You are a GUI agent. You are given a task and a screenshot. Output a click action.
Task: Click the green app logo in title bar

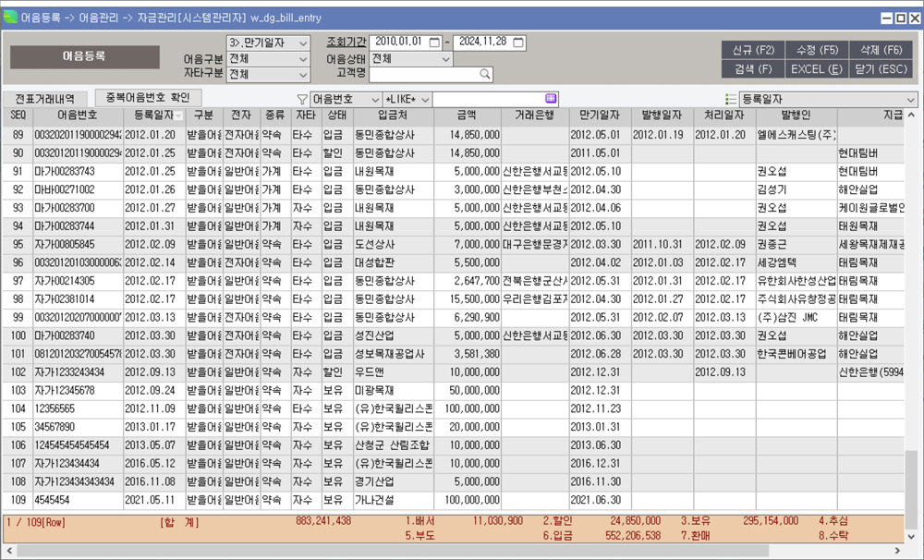(x=10, y=18)
